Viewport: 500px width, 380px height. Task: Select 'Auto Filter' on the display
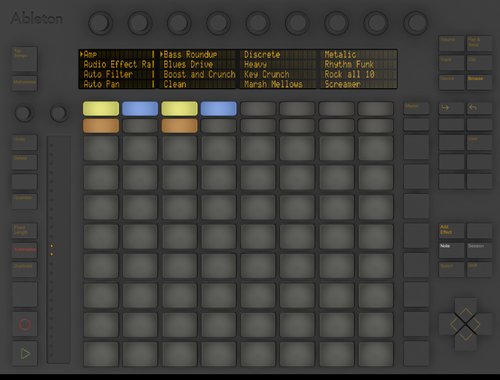point(108,74)
